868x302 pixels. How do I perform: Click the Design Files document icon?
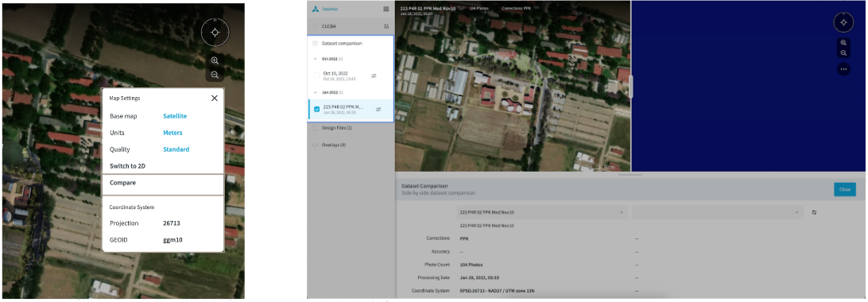pos(315,128)
